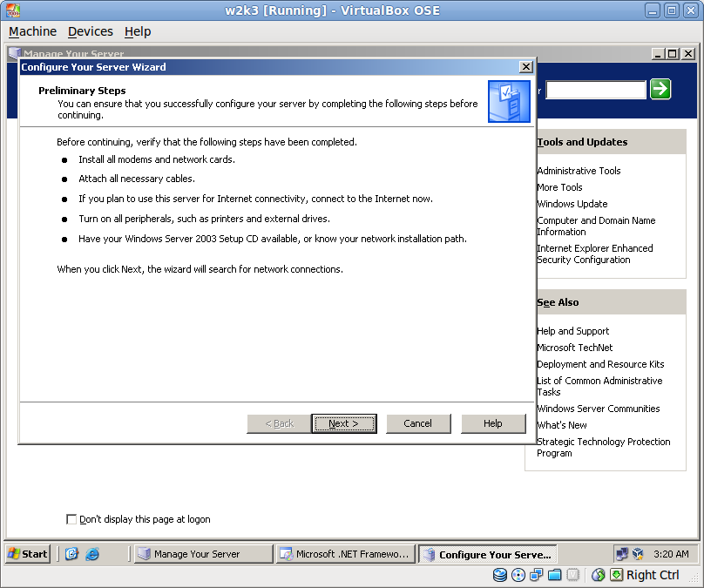The width and height of the screenshot is (704, 588).
Task: Cancel the Configure Your Server Wizard
Action: click(418, 423)
